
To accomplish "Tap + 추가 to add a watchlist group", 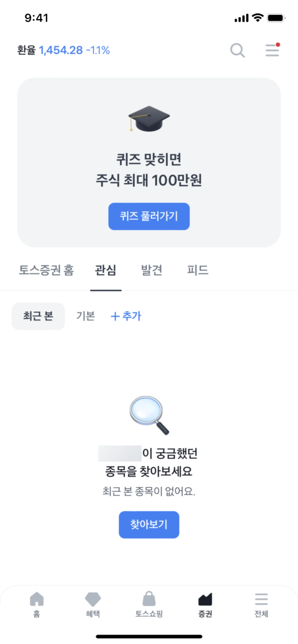I will (126, 316).
